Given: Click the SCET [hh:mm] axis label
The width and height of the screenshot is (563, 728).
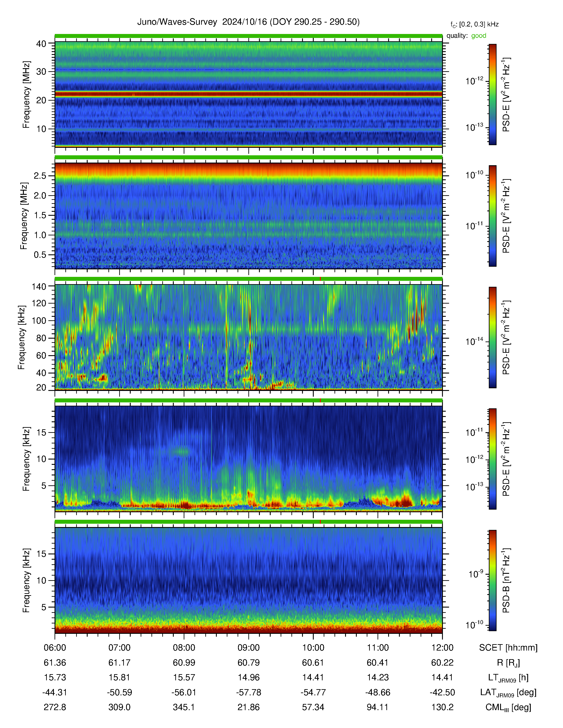Looking at the screenshot, I should point(508,648).
